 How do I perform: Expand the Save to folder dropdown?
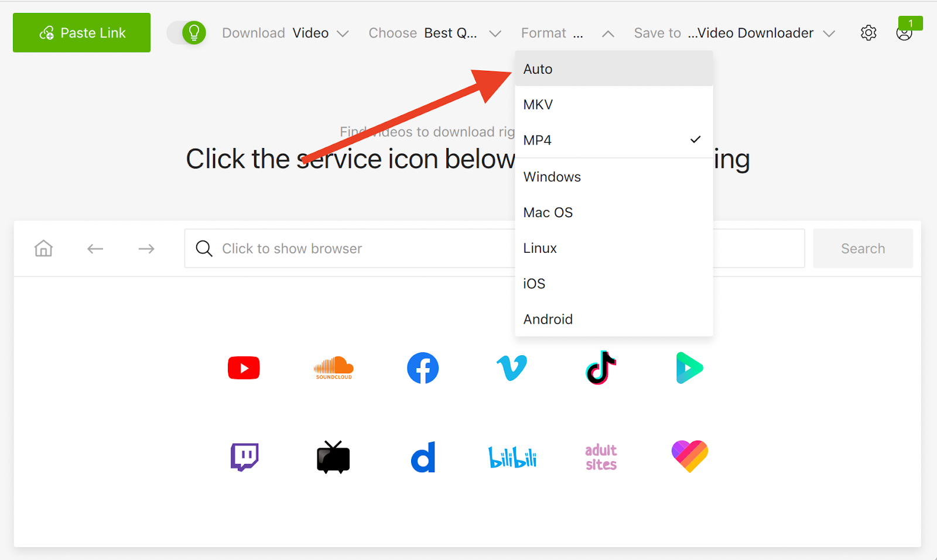coord(734,33)
